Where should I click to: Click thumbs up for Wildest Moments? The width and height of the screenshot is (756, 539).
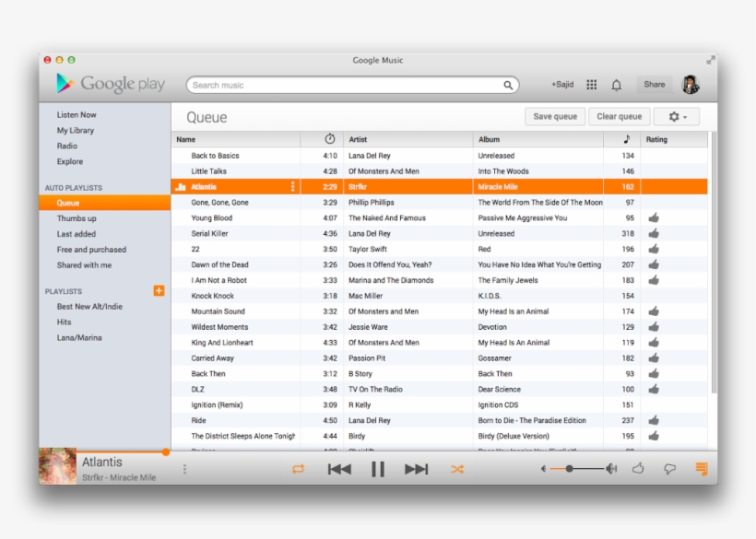tap(654, 326)
